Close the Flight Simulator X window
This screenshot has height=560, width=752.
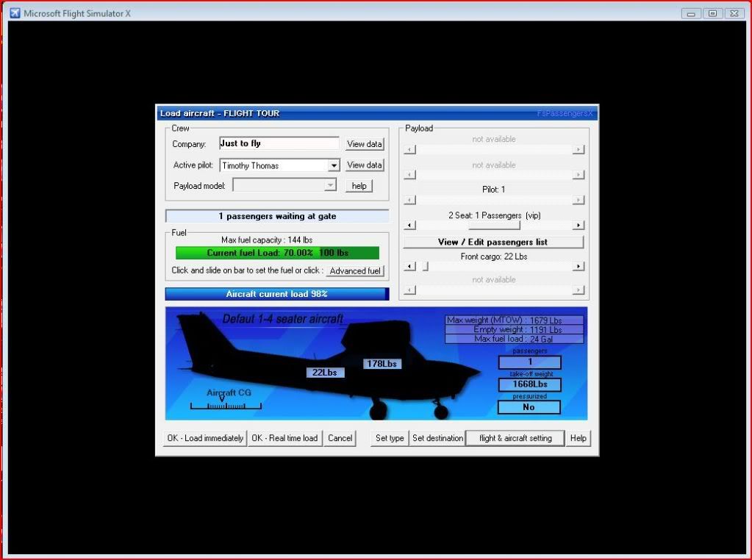pos(734,13)
